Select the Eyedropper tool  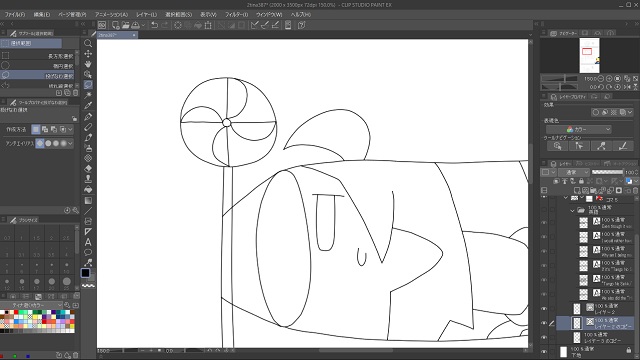[88, 106]
